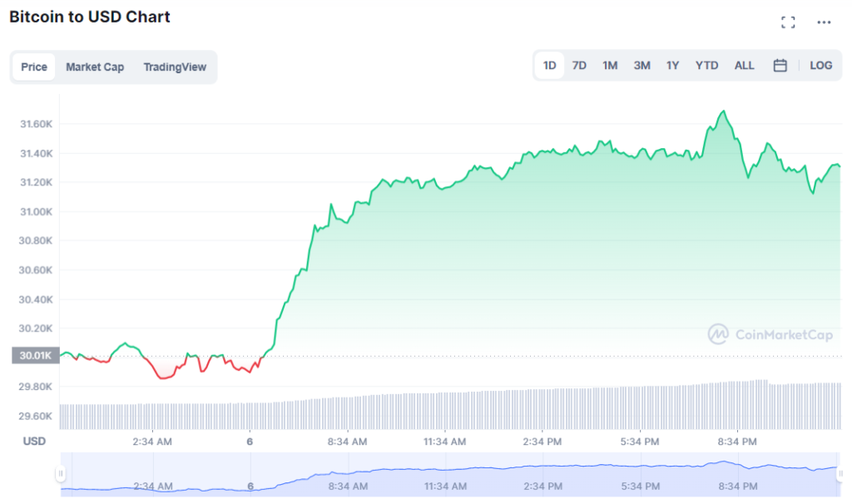852x504 pixels.
Task: Click the 30.01K current price label
Action: tap(35, 356)
